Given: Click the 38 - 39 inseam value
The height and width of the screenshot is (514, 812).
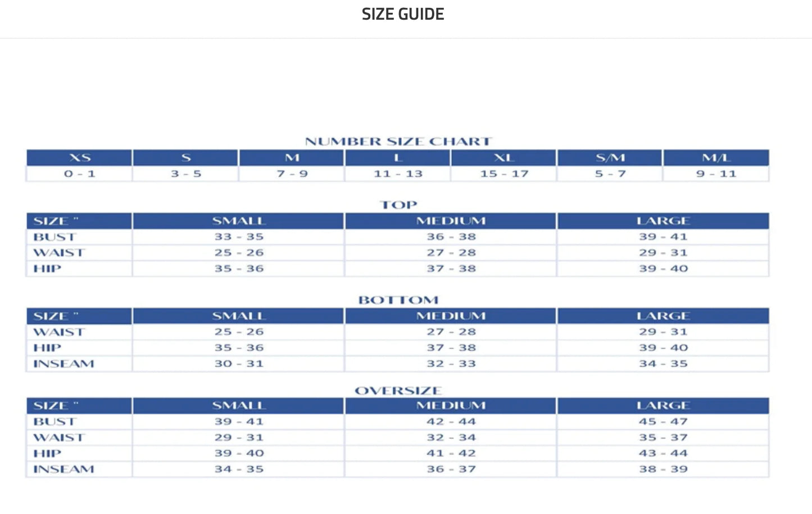Looking at the screenshot, I should point(663,469).
